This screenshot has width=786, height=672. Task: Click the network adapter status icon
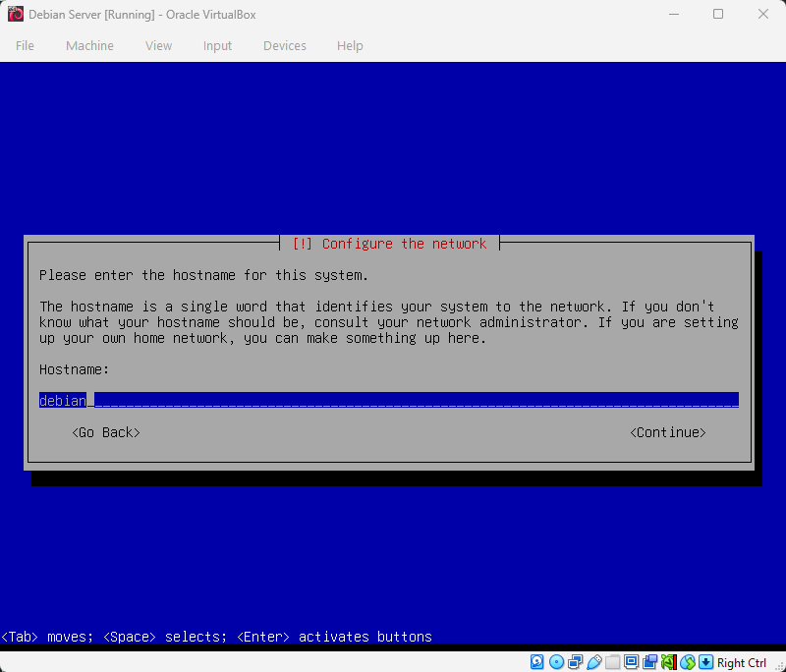(575, 661)
